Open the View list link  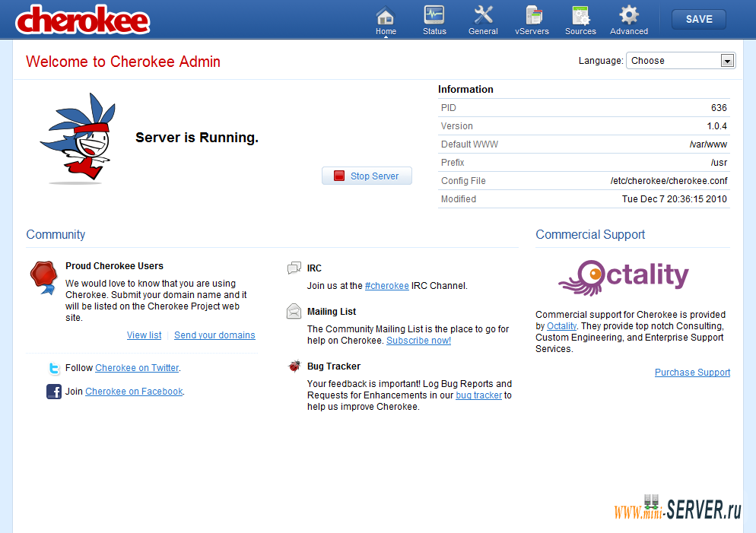144,335
